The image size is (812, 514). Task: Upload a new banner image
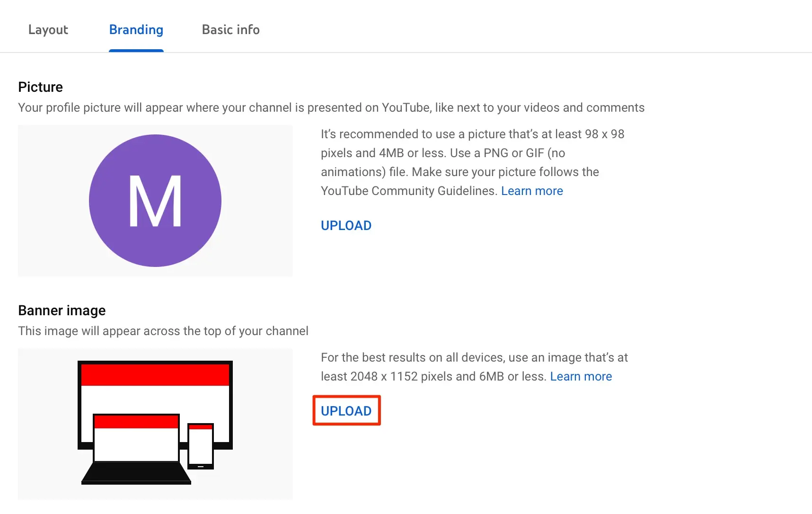coord(346,411)
